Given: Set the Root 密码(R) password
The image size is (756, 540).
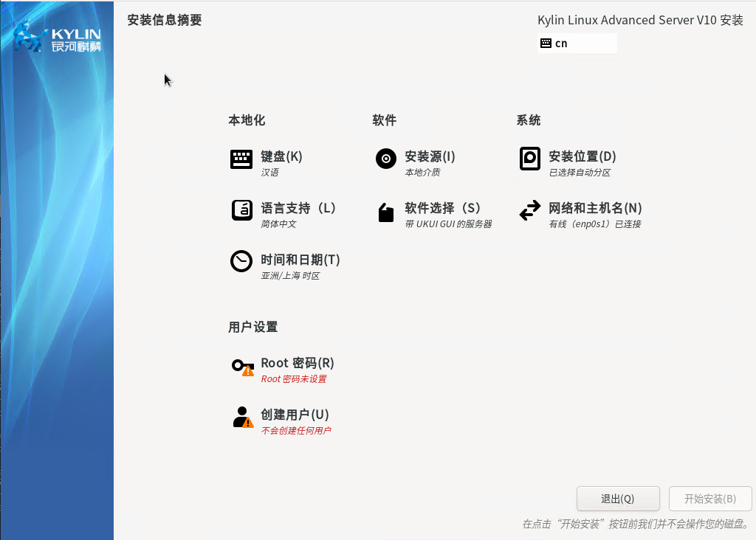Looking at the screenshot, I should pyautogui.click(x=298, y=363).
